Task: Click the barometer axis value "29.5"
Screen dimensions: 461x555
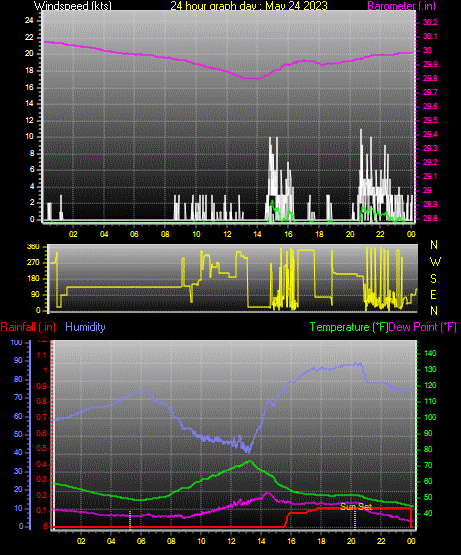Action: point(430,120)
